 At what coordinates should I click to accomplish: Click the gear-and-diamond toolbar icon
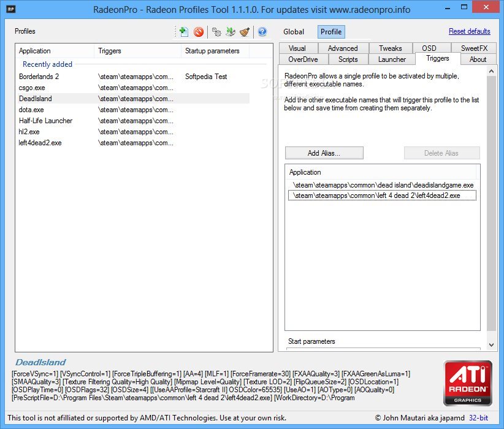[x=216, y=32]
